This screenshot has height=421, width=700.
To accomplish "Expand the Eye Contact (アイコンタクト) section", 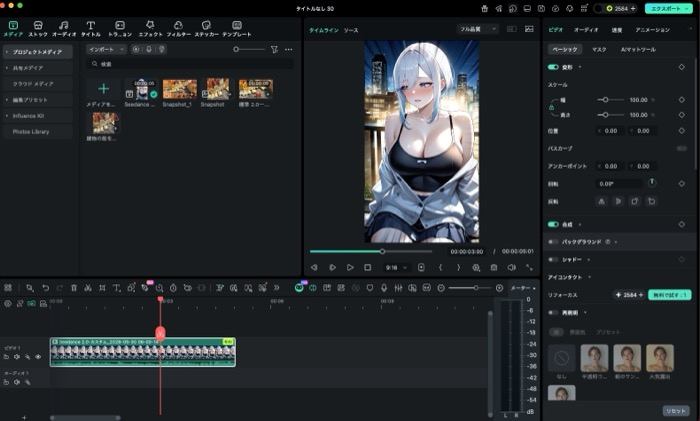I will (590, 277).
